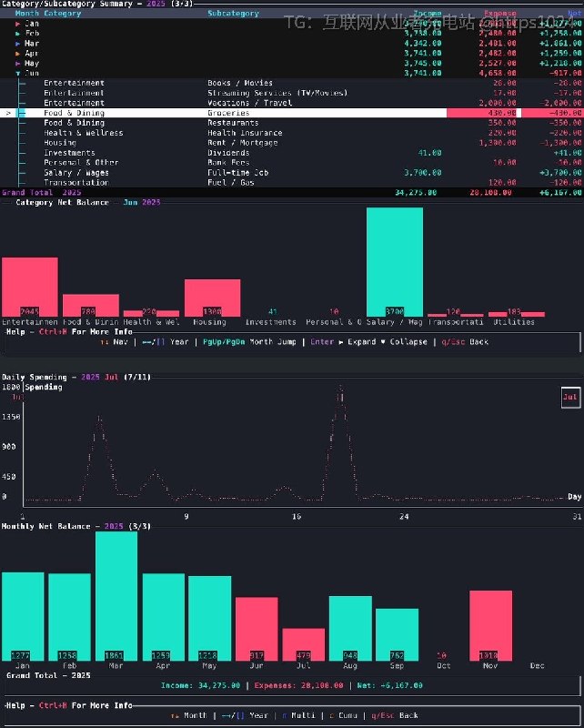Click the Feb monthly bar labeled 1258
This screenshot has width=584, height=728.
click(70, 618)
